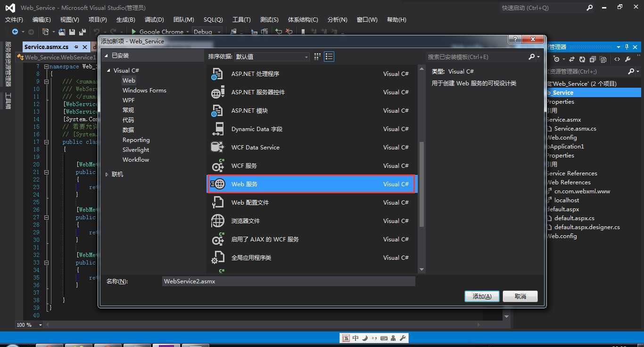644x347 pixels.
Task: Open the SQL(Q) menu
Action: (213, 19)
